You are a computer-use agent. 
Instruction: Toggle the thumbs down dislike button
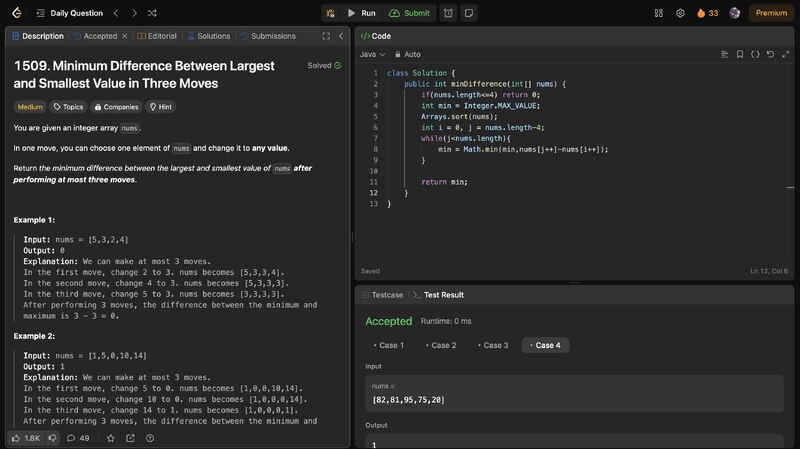(x=53, y=438)
